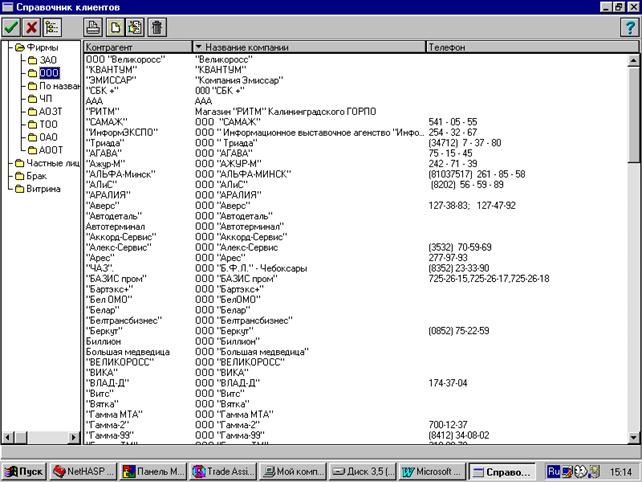Click the sort arrow in Название компании header
The image size is (642, 482).
tap(199, 47)
